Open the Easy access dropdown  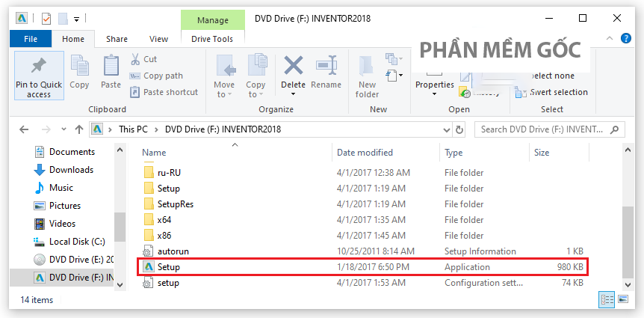(394, 75)
